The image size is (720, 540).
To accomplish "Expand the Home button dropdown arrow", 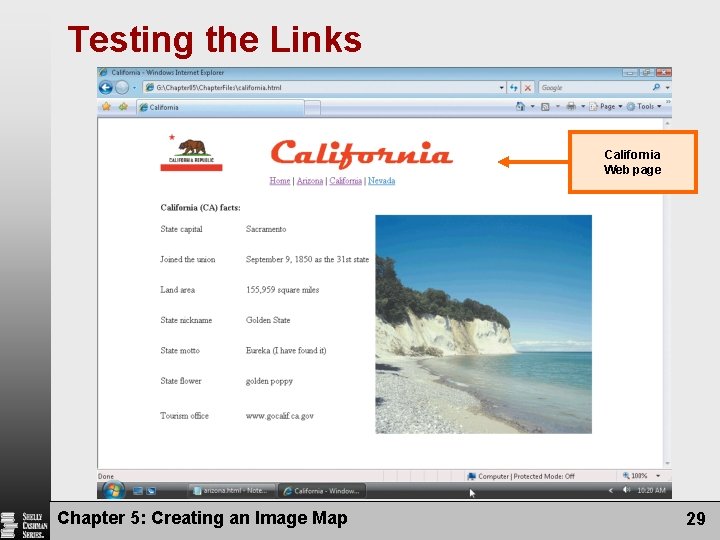I will 533,107.
